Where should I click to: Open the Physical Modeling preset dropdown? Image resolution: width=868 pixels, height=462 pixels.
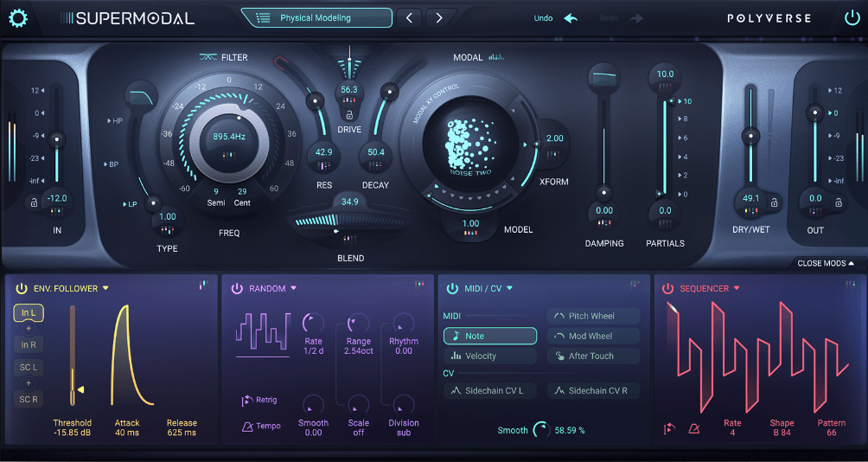[316, 18]
